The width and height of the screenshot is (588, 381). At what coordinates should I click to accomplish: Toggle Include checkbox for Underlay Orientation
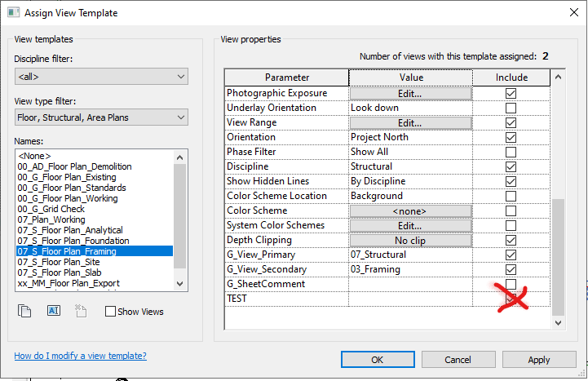(511, 108)
